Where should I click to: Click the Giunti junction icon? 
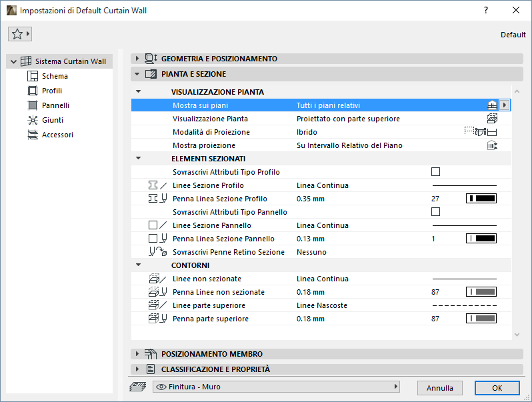point(32,120)
